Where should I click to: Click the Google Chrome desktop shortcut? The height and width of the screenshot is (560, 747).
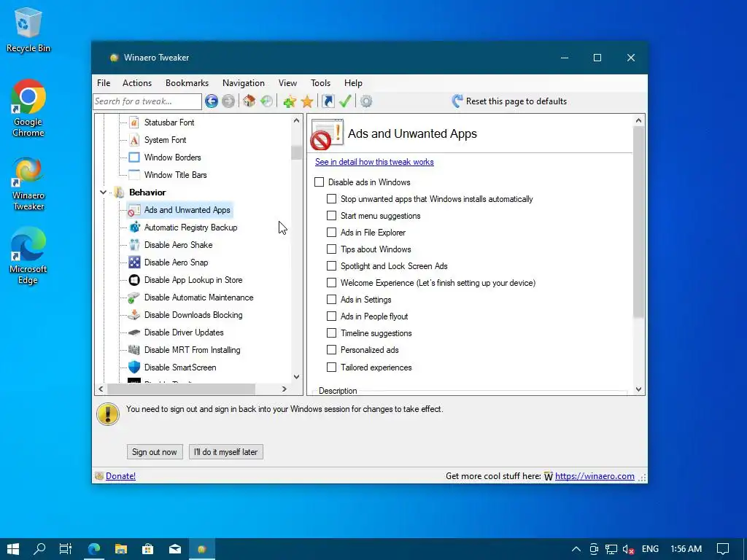point(28,108)
